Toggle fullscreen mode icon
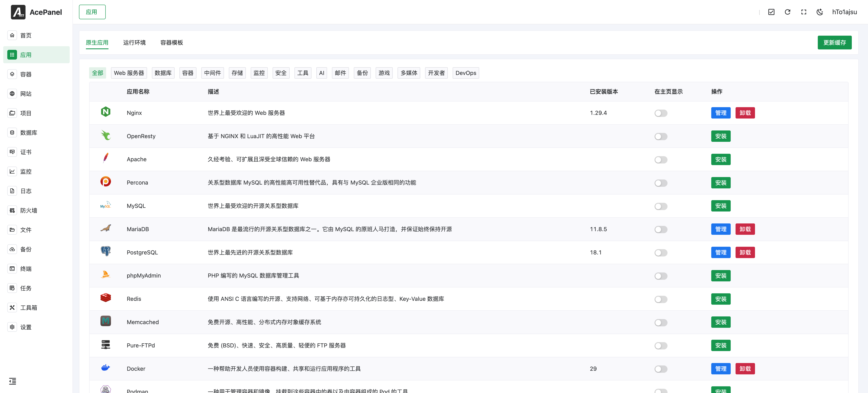This screenshot has width=868, height=393. [803, 12]
